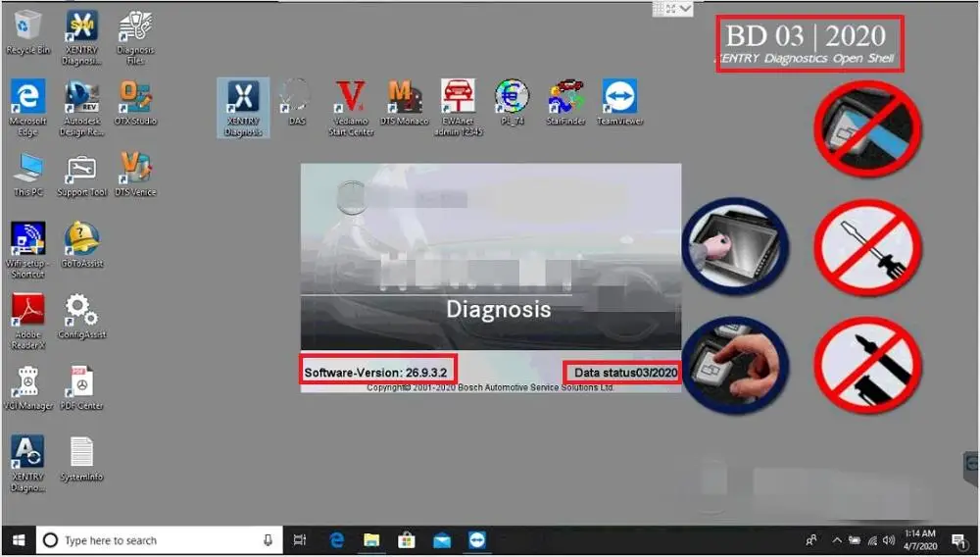
Task: Open Microsoft Edge desktop shortcut
Action: pyautogui.click(x=27, y=108)
